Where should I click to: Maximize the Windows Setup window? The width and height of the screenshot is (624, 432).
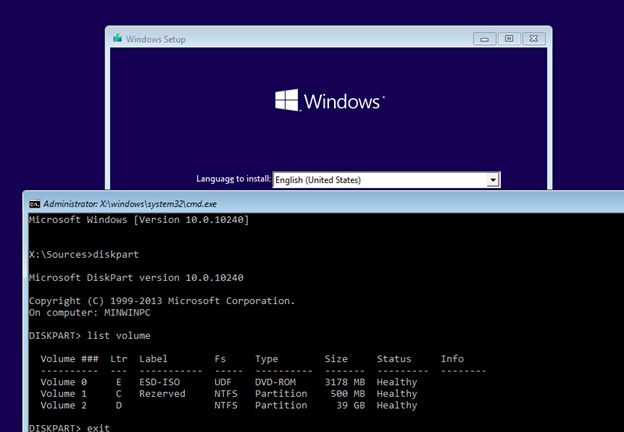[509, 39]
